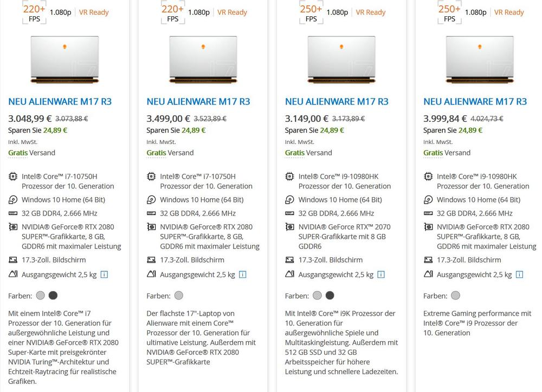Viewport: 542px width, 392px height.
Task: Select dark color swatch for 3.048,99 € laptop
Action: pyautogui.click(x=53, y=296)
